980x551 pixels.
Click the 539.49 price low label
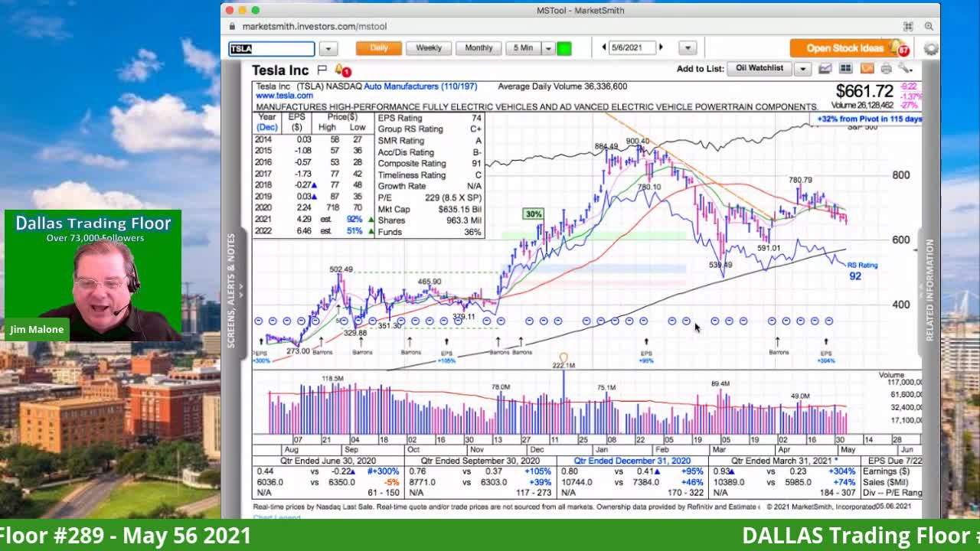coord(720,266)
